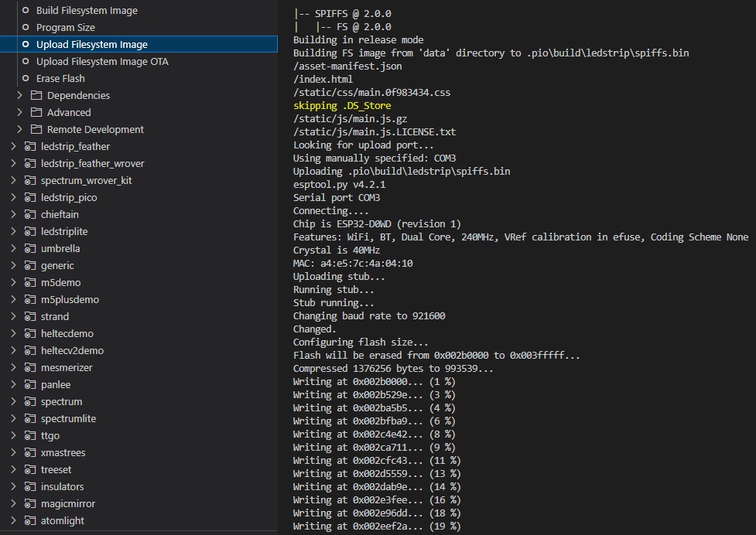This screenshot has height=535, width=756.
Task: Click Remote Development folder icon
Action: click(36, 130)
